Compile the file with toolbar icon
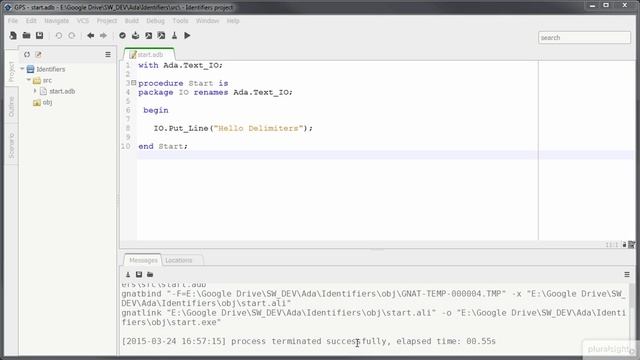 point(136,36)
